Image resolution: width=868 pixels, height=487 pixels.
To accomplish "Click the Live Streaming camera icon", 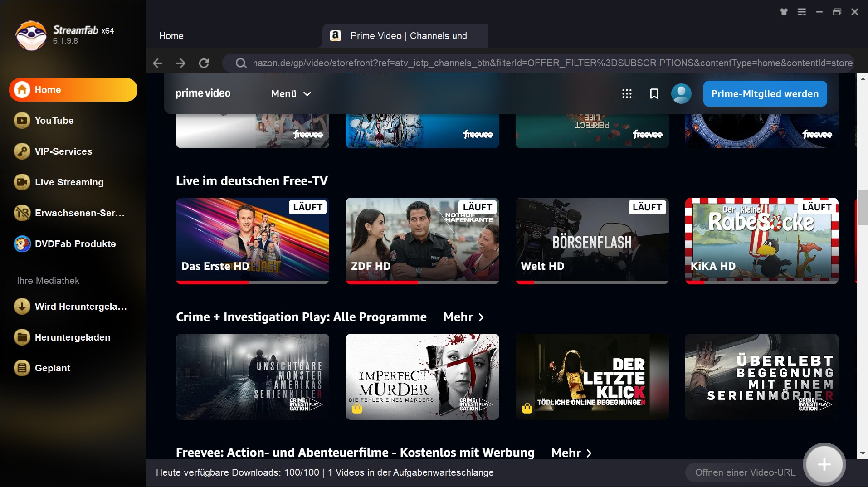I will click(x=22, y=182).
